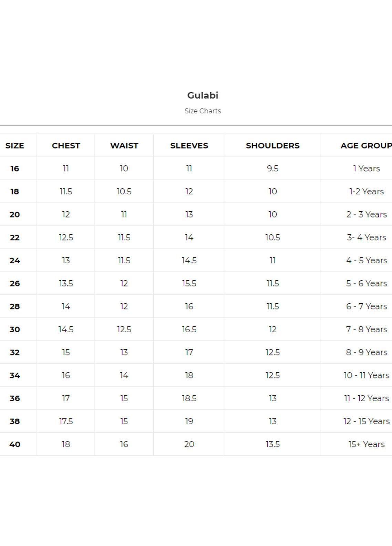Click the AGE GROUP column header
This screenshot has width=392, height=546.
point(366,146)
